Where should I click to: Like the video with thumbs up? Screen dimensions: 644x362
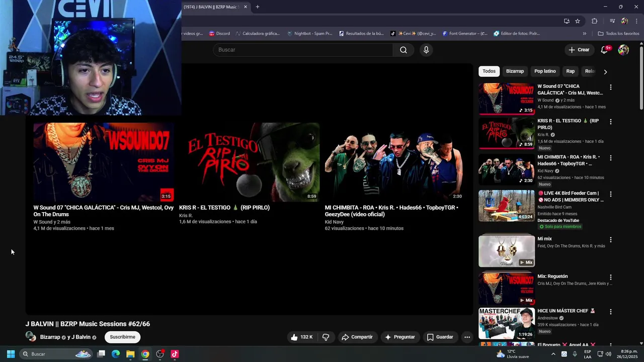point(301,337)
